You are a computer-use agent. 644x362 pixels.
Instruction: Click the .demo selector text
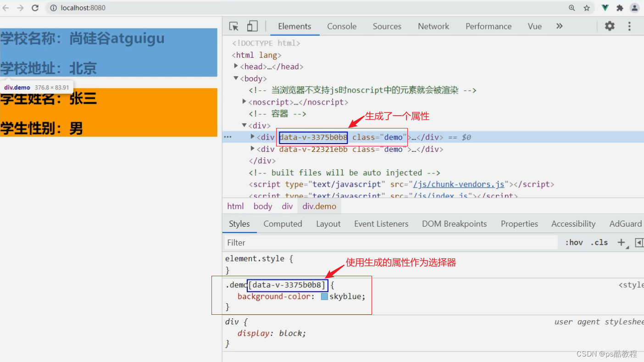236,285
